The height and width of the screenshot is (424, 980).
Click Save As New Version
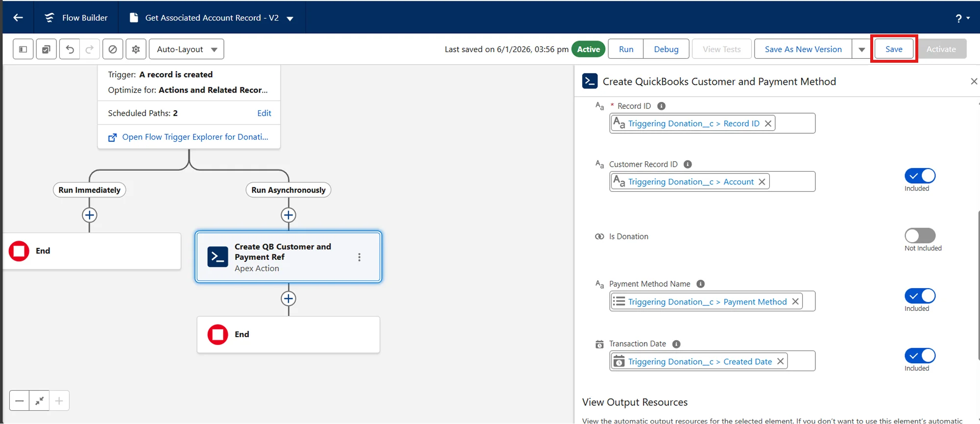(803, 49)
